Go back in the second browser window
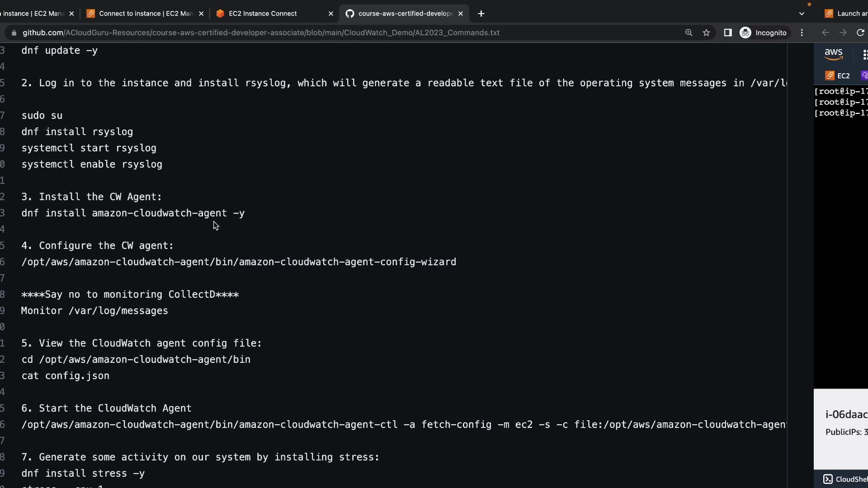Screen dimensions: 868x488 click(826, 33)
